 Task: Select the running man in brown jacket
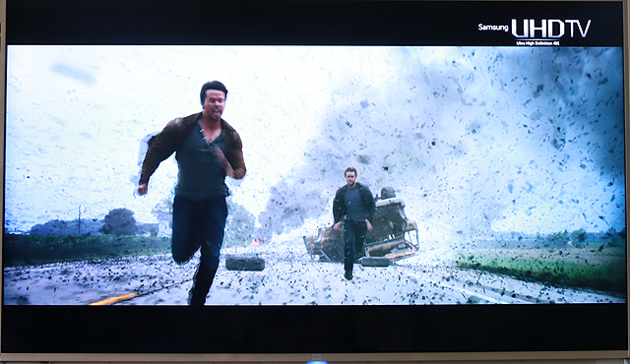coord(192,192)
